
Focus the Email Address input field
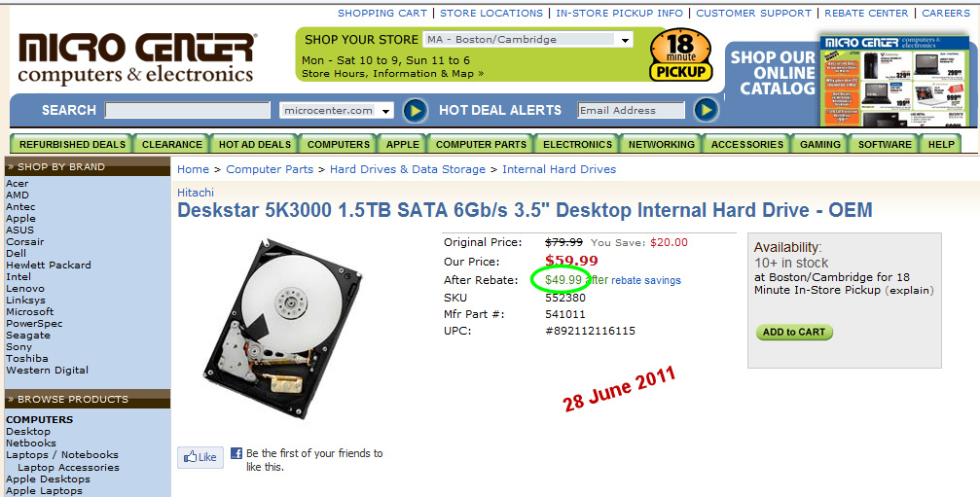point(631,111)
